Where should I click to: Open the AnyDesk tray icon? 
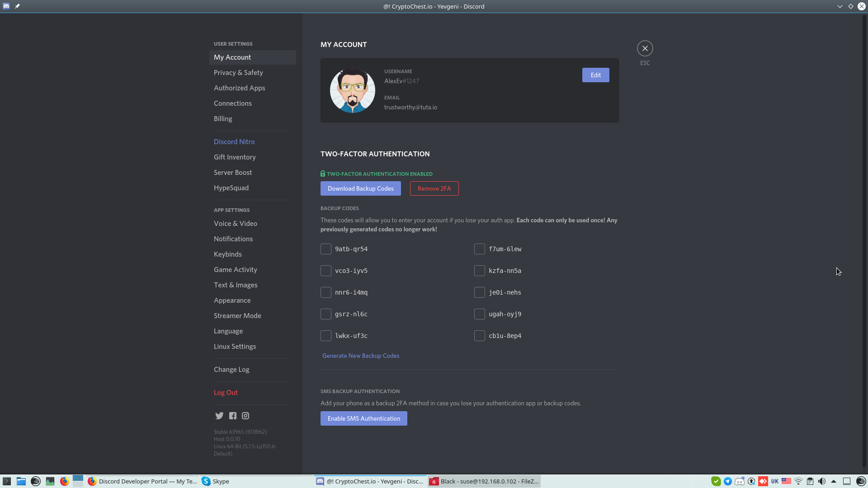[x=763, y=481]
